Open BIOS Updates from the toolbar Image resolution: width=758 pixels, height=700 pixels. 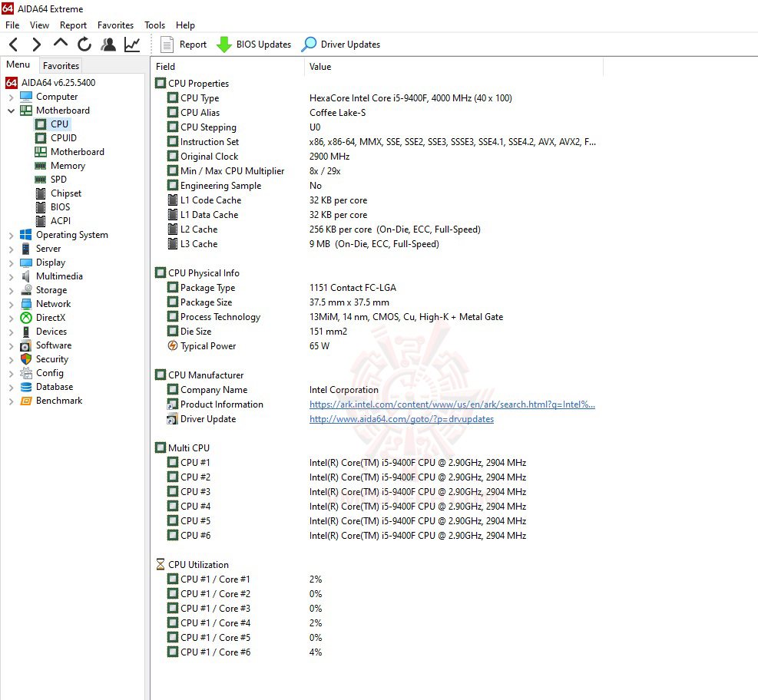point(253,45)
